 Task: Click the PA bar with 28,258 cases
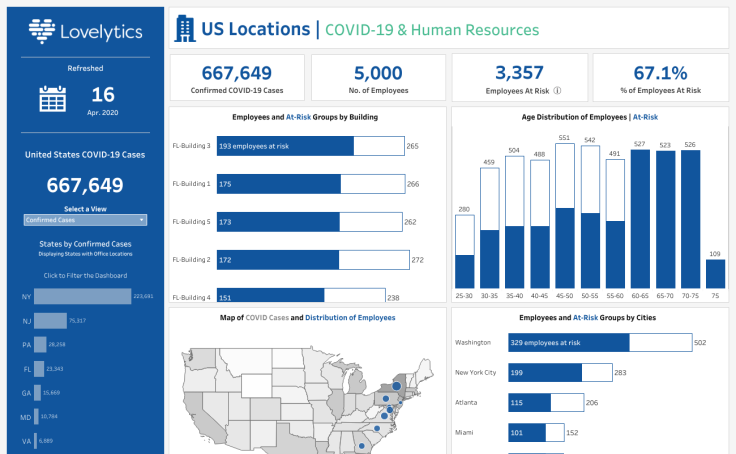(x=41, y=344)
